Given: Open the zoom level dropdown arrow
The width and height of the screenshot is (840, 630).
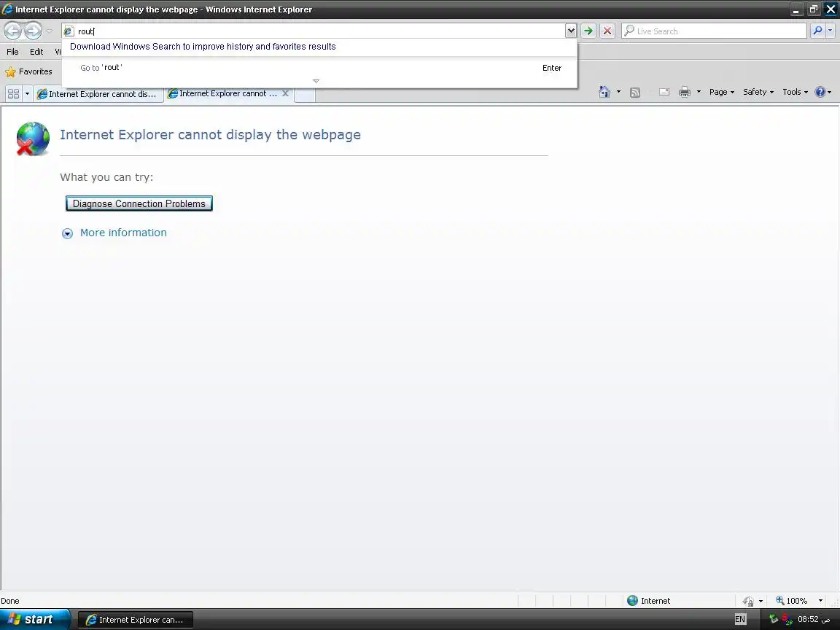Looking at the screenshot, I should pyautogui.click(x=820, y=601).
